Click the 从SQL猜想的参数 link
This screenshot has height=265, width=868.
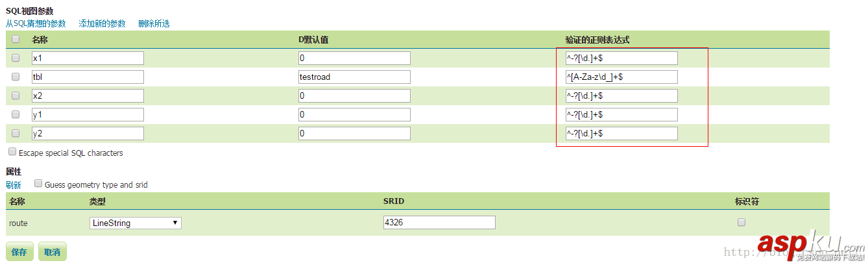pyautogui.click(x=36, y=23)
